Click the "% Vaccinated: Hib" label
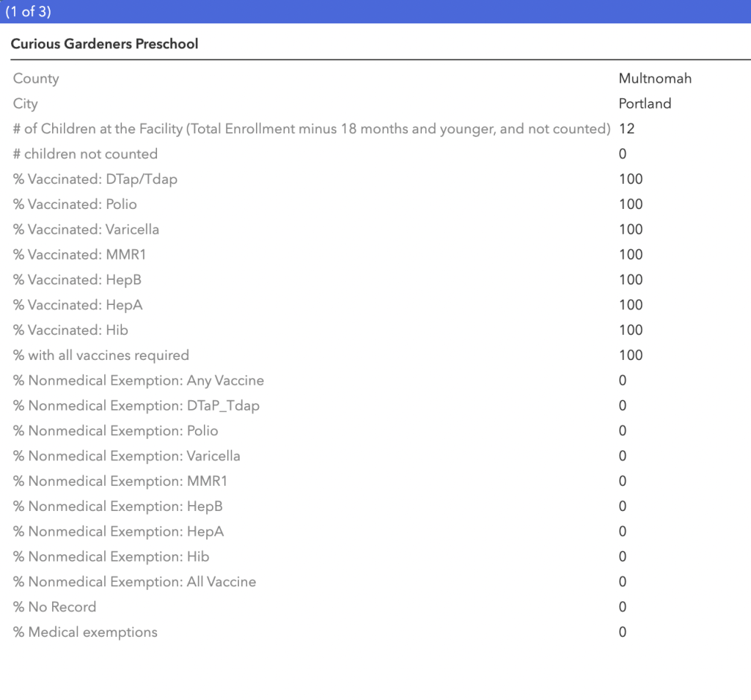Screen dimensions: 751x700 [x=70, y=330]
